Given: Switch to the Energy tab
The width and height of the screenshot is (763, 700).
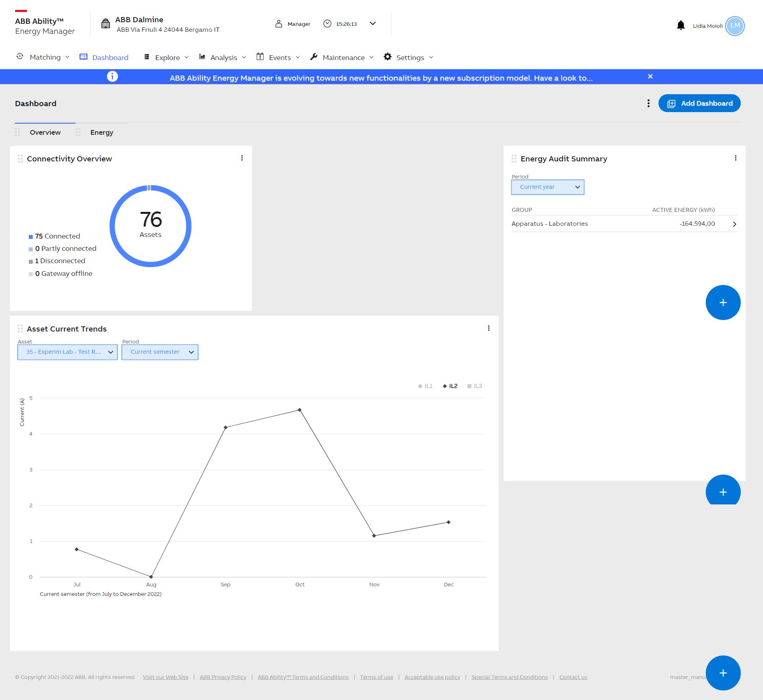Looking at the screenshot, I should [x=102, y=132].
